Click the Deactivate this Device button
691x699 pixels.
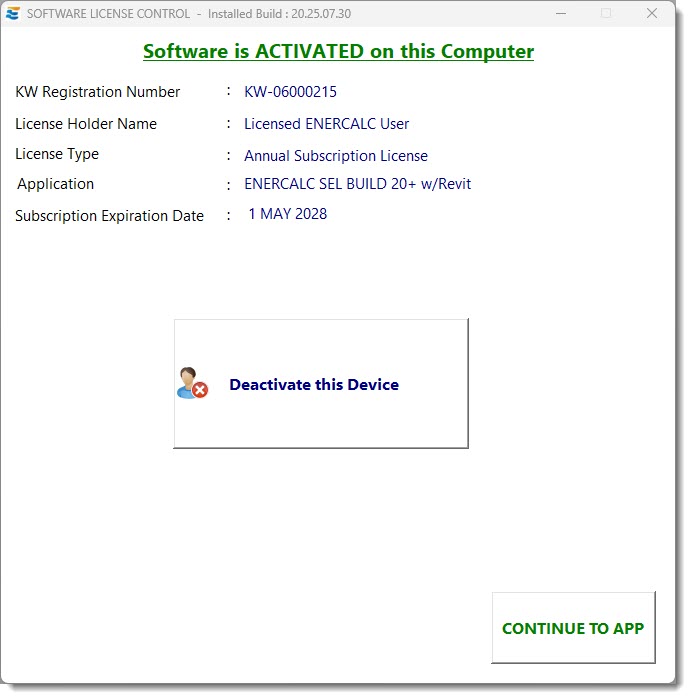pos(321,383)
